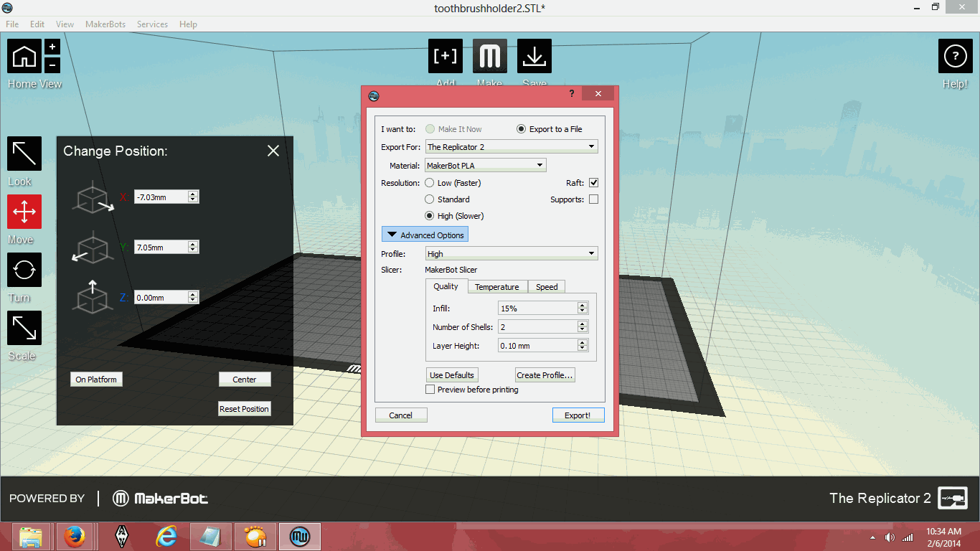This screenshot has height=551, width=980.
Task: Click the Skyrim taskbar icon
Action: coord(122,537)
